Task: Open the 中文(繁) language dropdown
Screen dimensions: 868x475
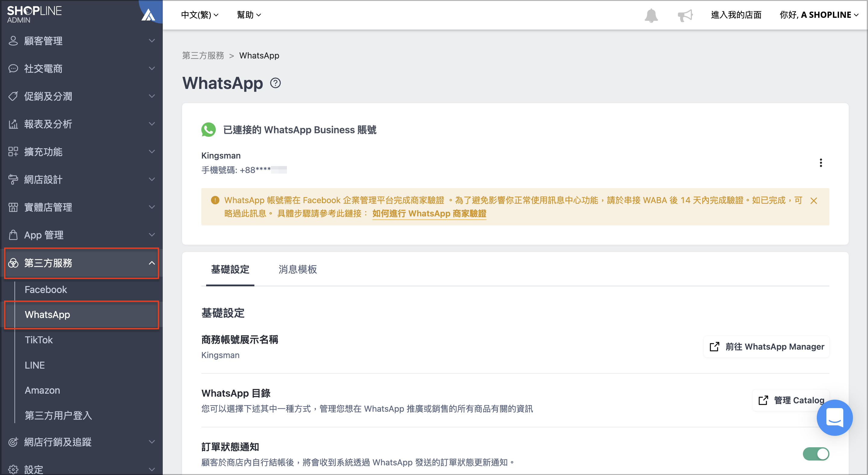Action: (200, 15)
